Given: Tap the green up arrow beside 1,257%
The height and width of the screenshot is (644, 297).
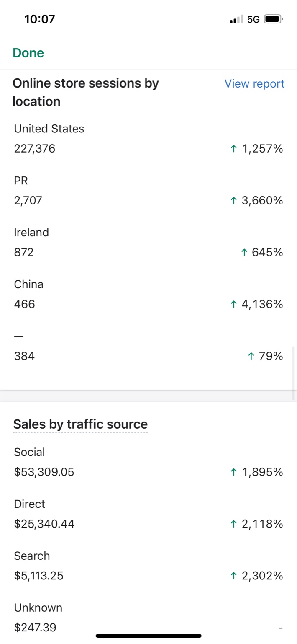Looking at the screenshot, I should click(234, 149).
